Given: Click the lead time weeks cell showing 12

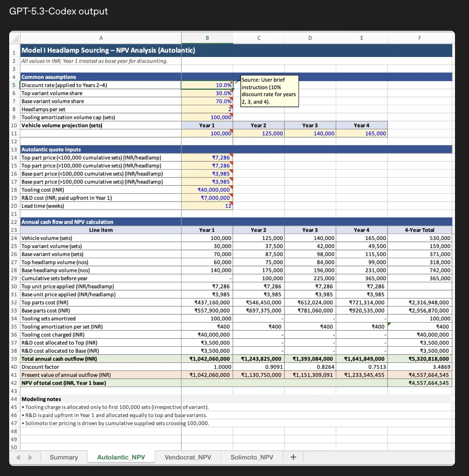Looking at the screenshot, I should (207, 206).
